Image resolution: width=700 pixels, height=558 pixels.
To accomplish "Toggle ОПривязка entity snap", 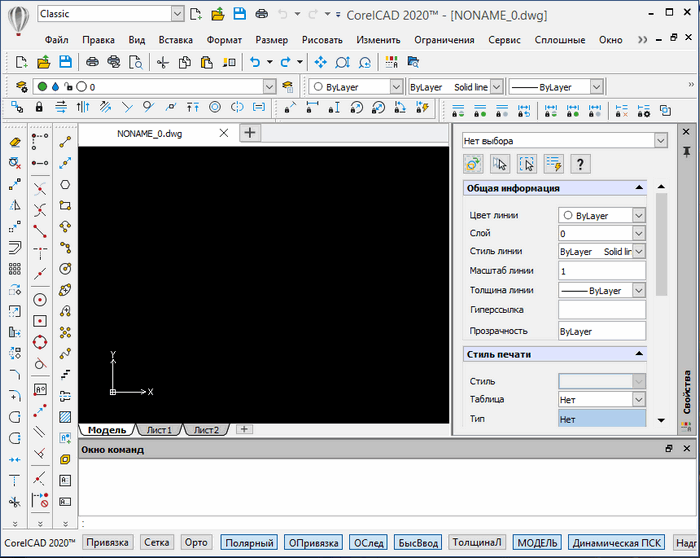I will (x=313, y=542).
